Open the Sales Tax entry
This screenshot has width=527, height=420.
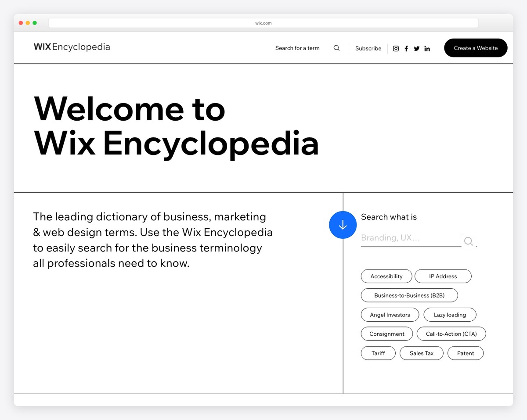pos(421,353)
